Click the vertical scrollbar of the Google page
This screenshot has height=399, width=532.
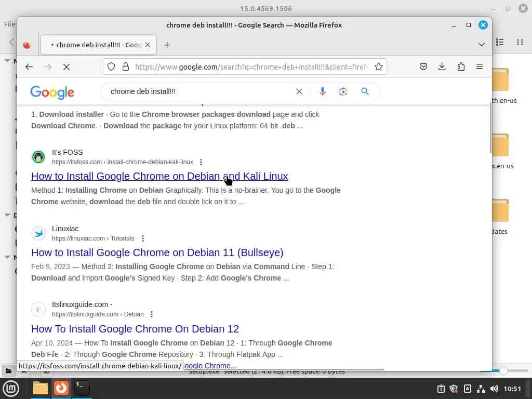tap(490, 128)
